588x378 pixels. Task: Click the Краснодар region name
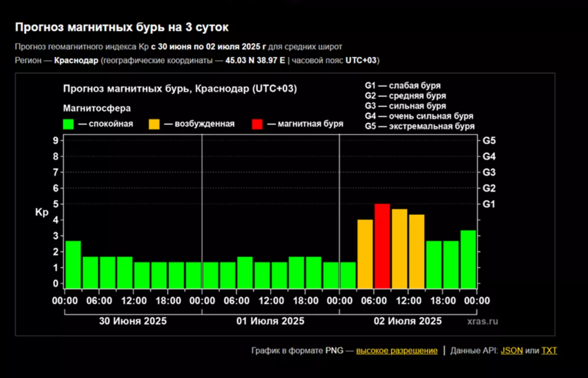coord(76,60)
